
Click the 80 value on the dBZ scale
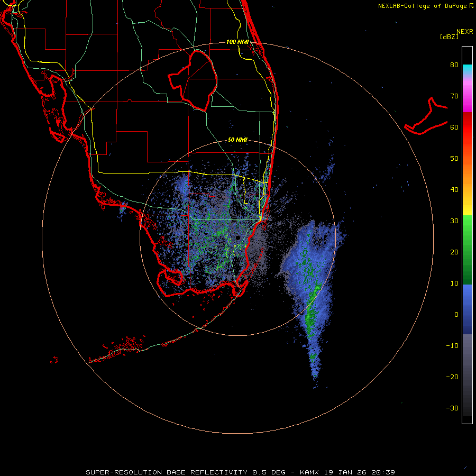(x=454, y=65)
